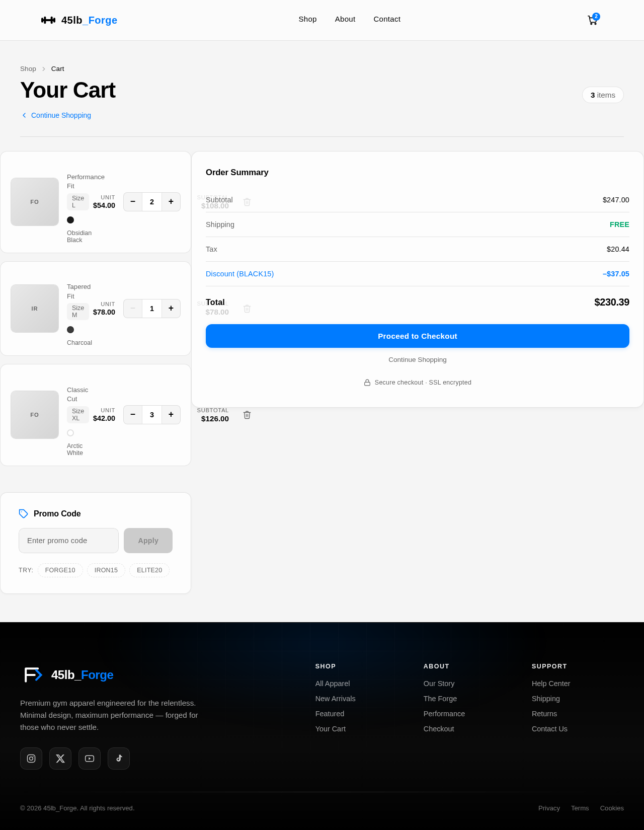
Task: Open the Contact menu item
Action: pyautogui.click(x=387, y=19)
